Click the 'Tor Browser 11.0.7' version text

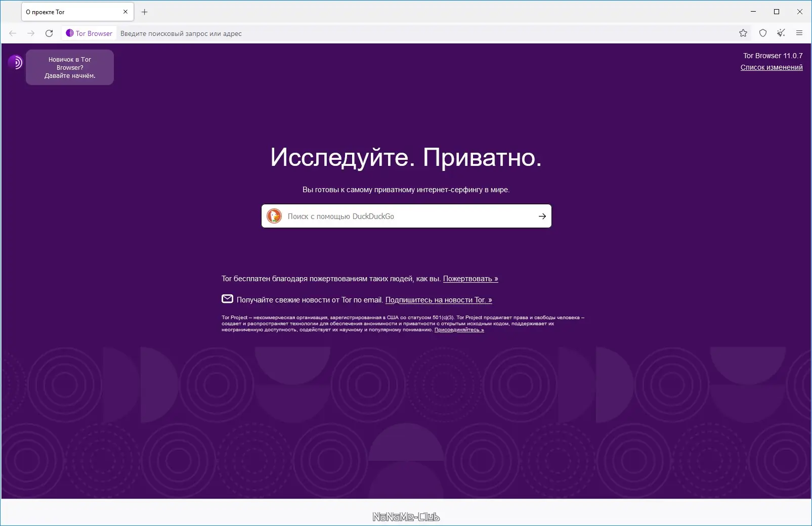coord(773,56)
